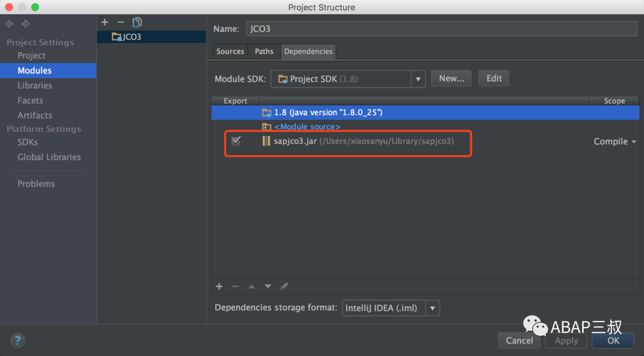This screenshot has width=644, height=356.
Task: Open Global Libraries settings
Action: tap(49, 157)
